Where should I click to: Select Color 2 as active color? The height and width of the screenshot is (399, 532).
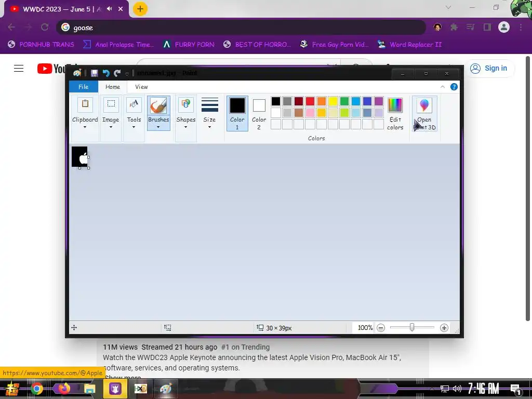tap(259, 113)
